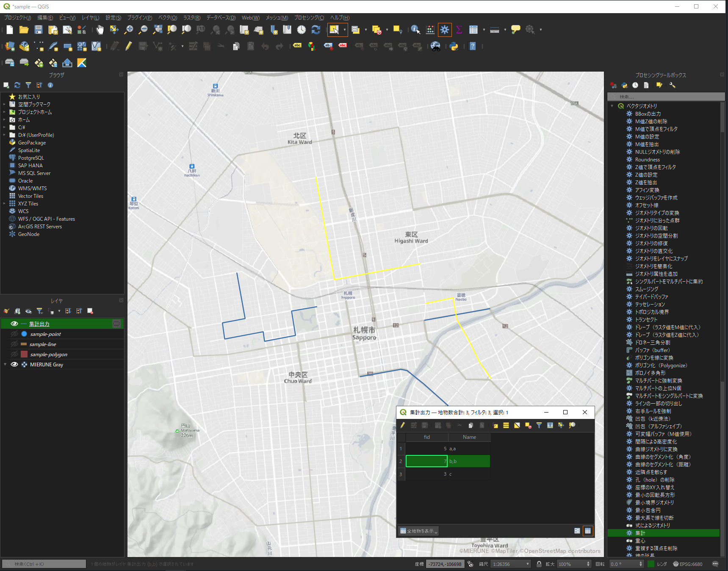Toggle visibility of 集計出力 layer
728x571 pixels.
tap(14, 324)
